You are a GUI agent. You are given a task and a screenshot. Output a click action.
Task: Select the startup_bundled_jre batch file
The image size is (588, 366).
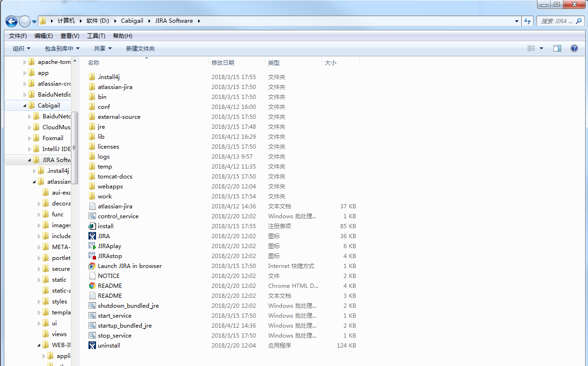(124, 325)
